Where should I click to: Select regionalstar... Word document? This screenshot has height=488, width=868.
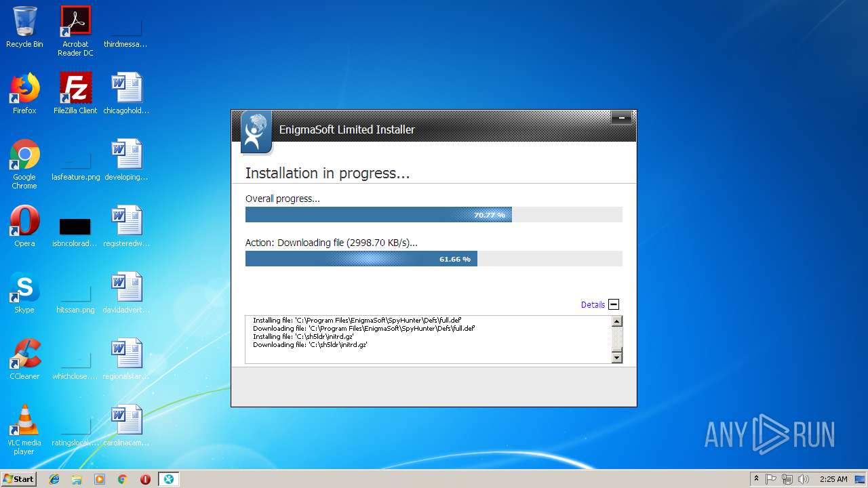[126, 359]
